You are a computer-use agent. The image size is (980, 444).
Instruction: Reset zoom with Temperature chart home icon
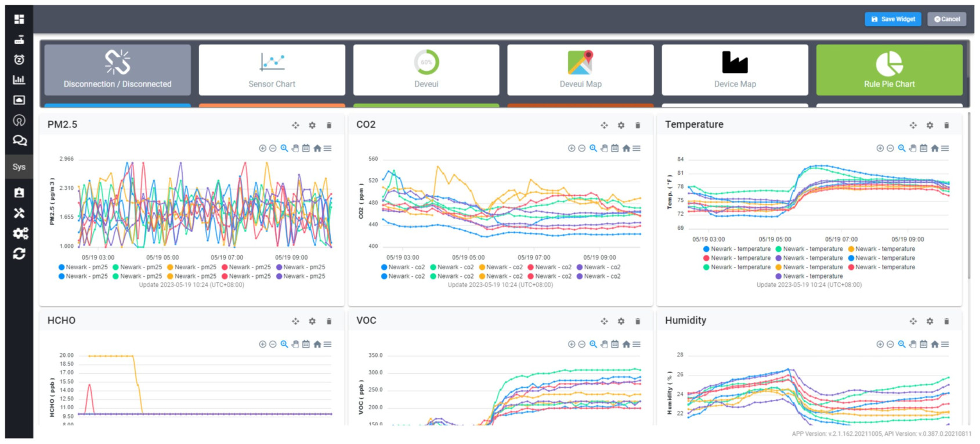(934, 149)
